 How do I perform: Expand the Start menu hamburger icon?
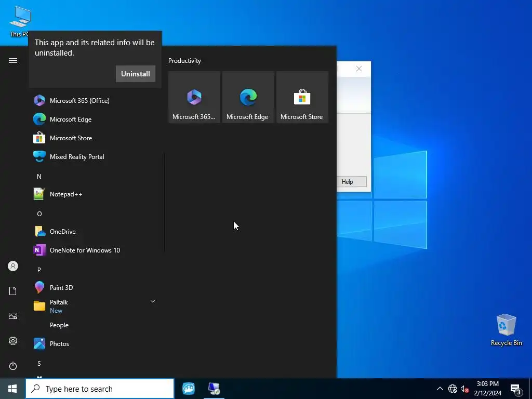(13, 61)
